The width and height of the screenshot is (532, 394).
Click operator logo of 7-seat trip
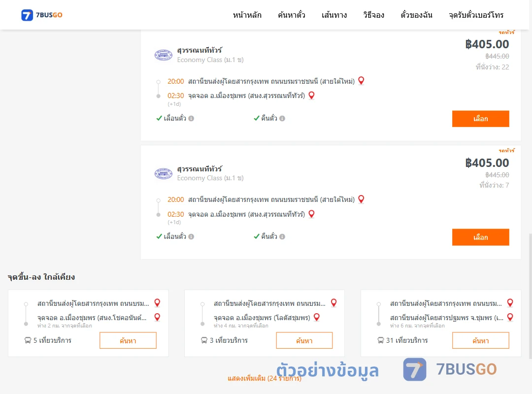164,173
